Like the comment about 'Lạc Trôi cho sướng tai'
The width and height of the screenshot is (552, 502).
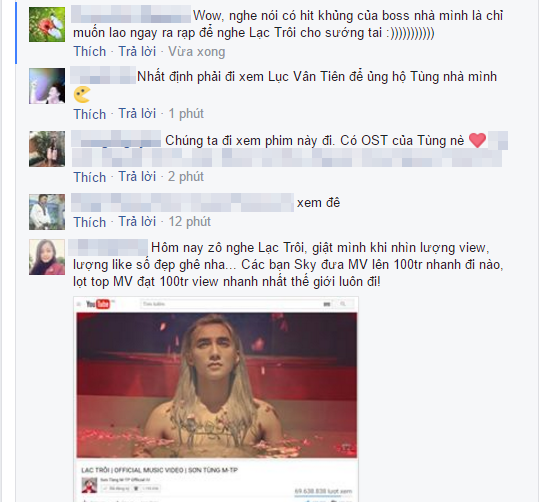90,51
